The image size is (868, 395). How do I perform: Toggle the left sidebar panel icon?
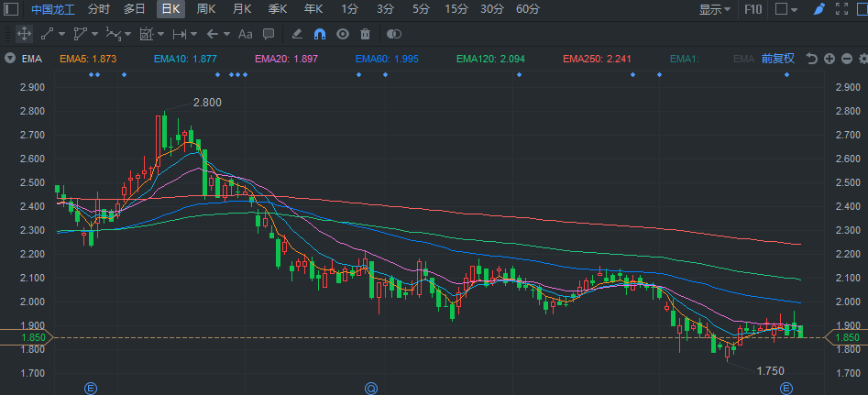pos(10,9)
